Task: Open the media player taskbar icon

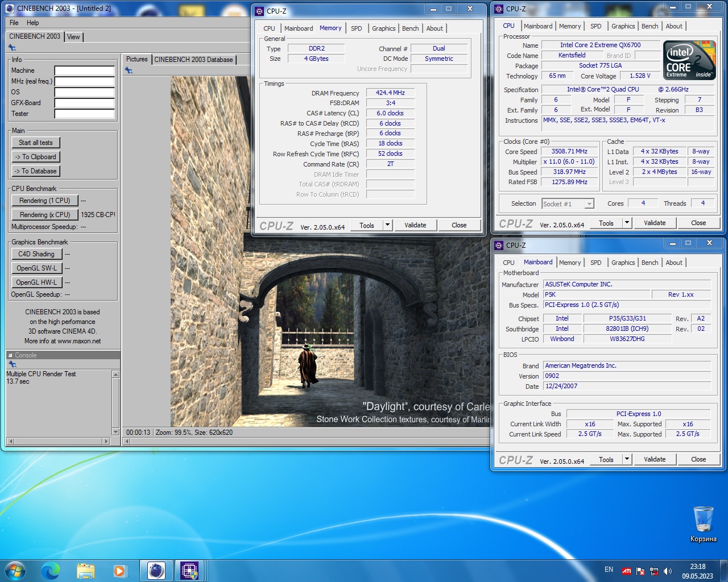Action: 119,571
